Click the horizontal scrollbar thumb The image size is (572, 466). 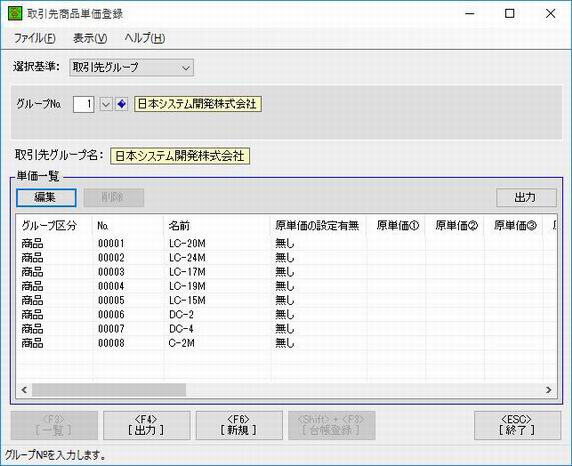(109, 390)
